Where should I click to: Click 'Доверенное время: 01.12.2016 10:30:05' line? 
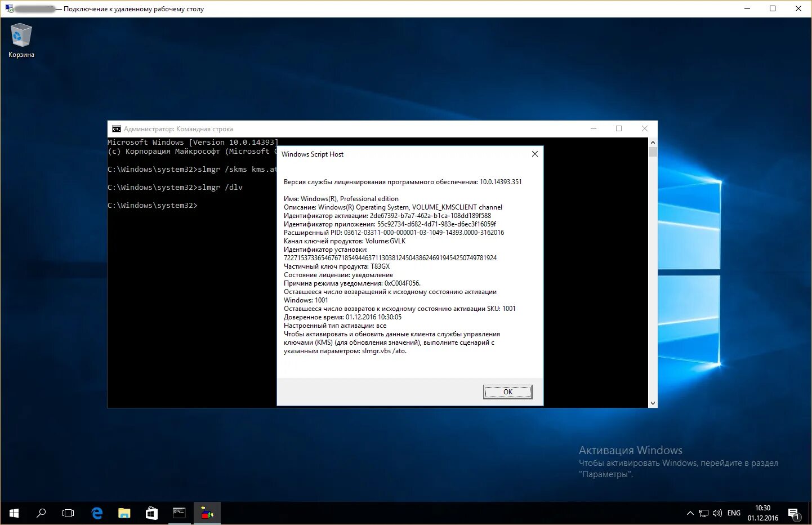[x=343, y=317]
